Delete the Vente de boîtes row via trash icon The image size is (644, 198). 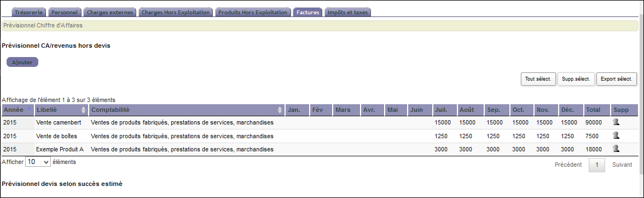coord(616,135)
